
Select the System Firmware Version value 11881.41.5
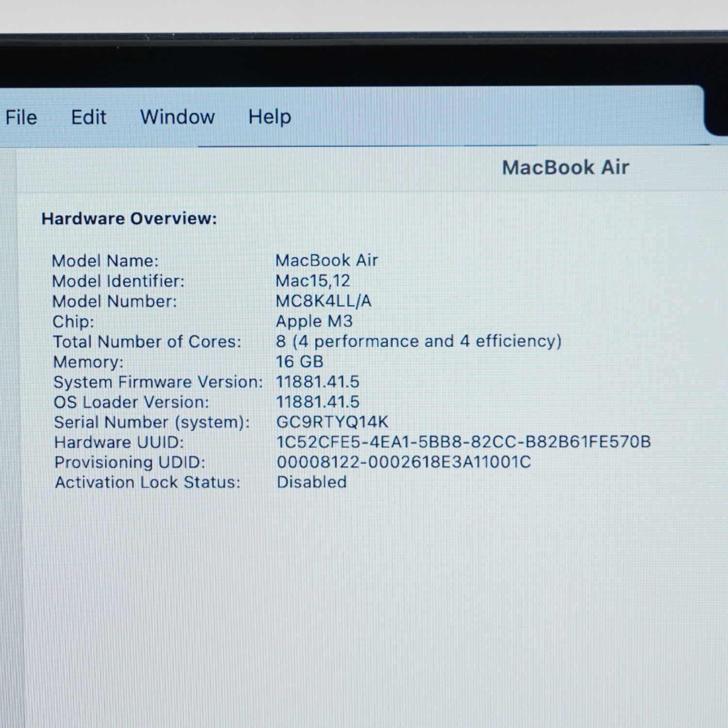(318, 382)
